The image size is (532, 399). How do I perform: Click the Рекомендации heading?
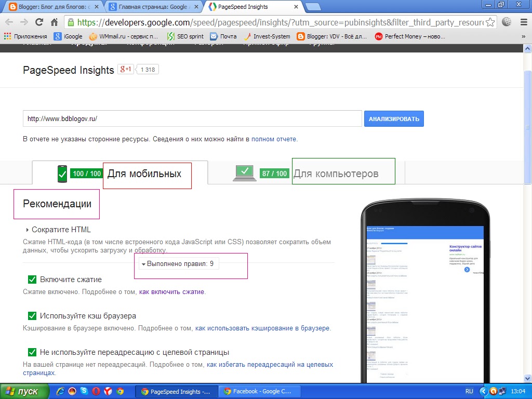[x=57, y=204]
